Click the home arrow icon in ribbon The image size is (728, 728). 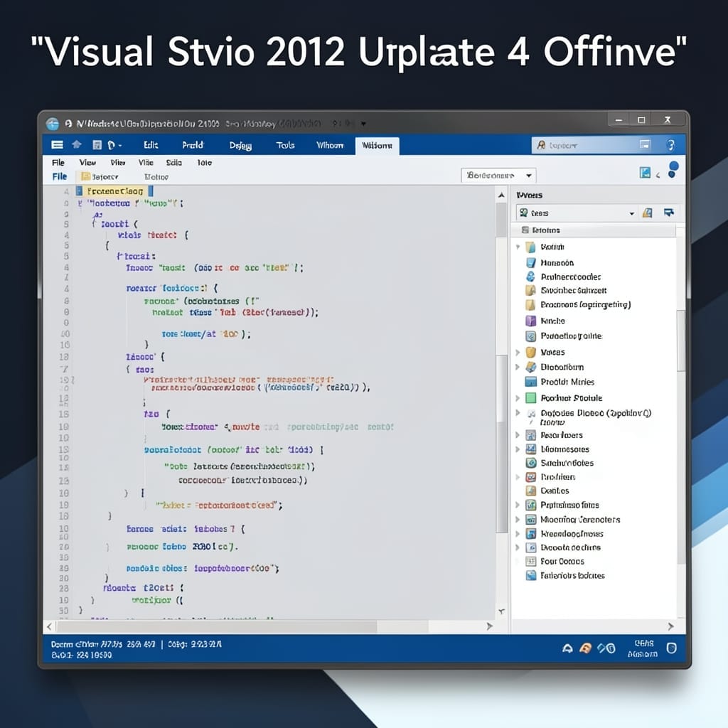point(77,144)
